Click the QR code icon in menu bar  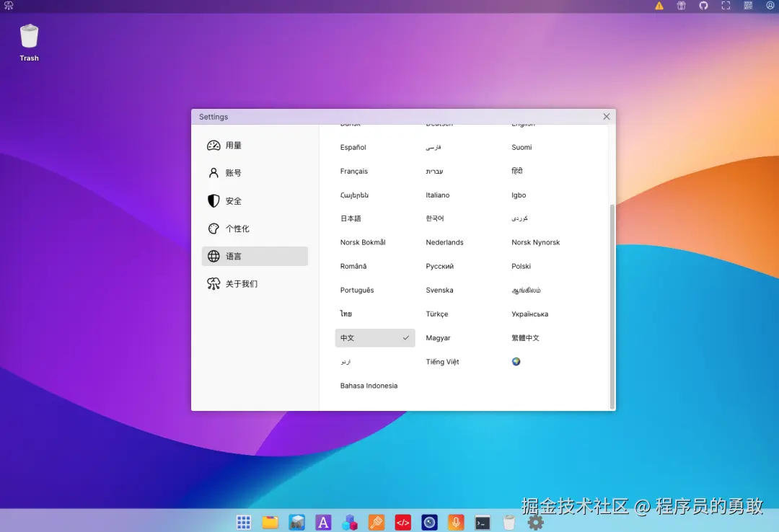click(748, 5)
